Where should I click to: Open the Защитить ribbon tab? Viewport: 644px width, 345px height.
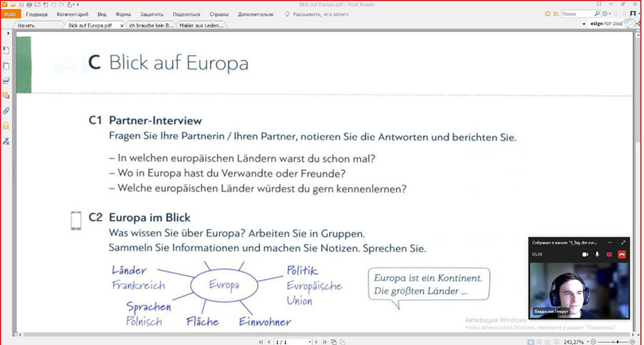click(x=152, y=14)
